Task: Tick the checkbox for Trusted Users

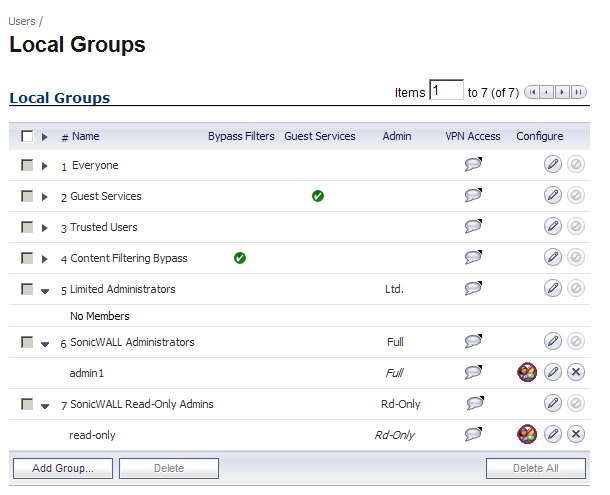Action: (27, 227)
